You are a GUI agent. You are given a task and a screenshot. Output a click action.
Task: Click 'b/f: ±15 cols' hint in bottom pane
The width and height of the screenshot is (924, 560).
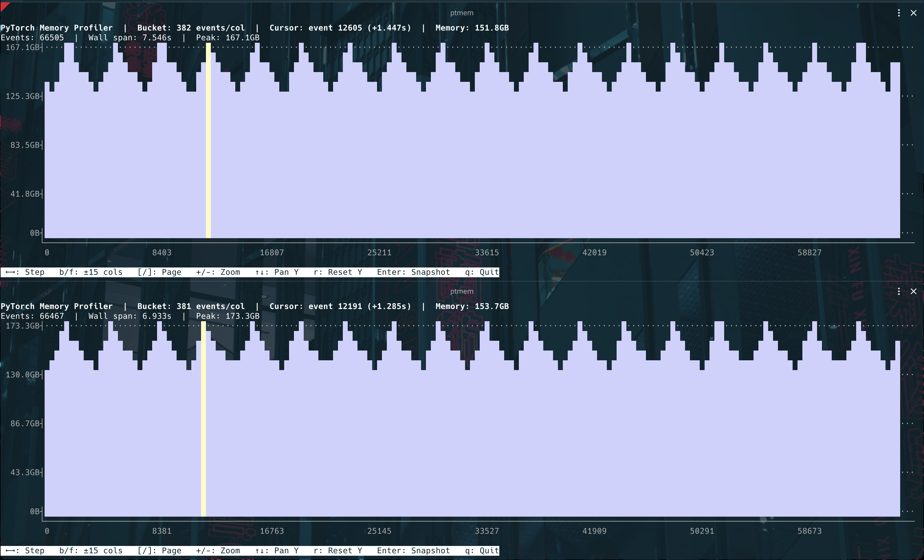[91, 551]
